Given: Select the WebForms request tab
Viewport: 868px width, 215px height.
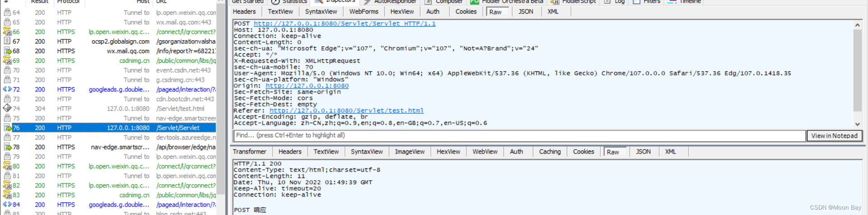Looking at the screenshot, I should coord(363,12).
